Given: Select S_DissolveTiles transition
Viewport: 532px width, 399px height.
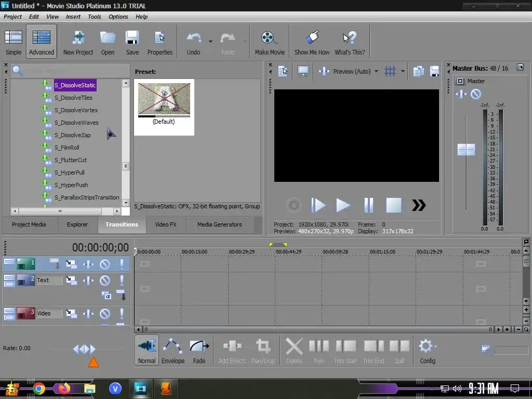Looking at the screenshot, I should [73, 98].
